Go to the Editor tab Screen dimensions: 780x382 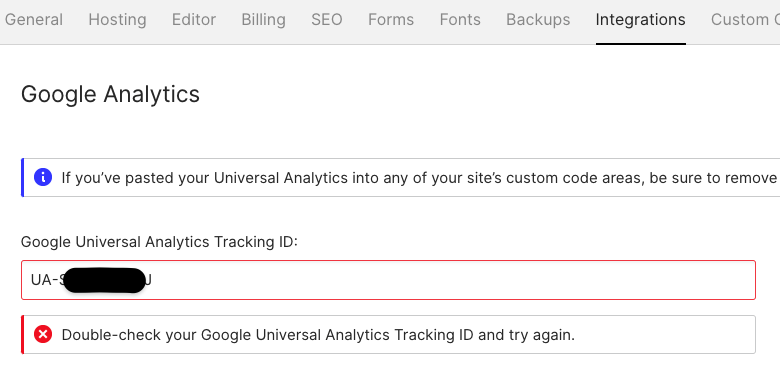(x=194, y=20)
